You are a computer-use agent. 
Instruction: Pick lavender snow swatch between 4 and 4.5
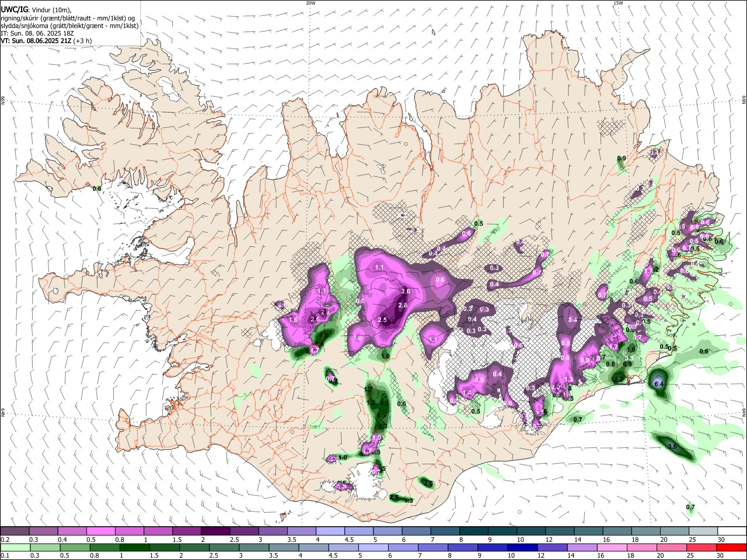[330, 531]
